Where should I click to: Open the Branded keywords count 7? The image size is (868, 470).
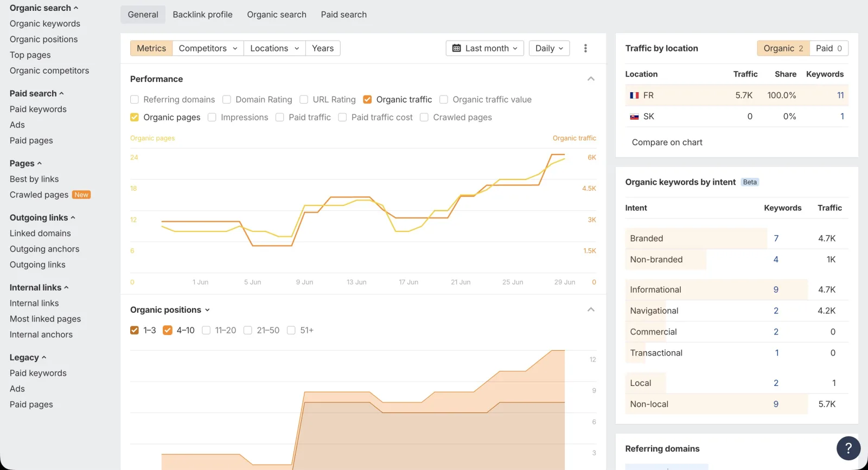[776, 239]
